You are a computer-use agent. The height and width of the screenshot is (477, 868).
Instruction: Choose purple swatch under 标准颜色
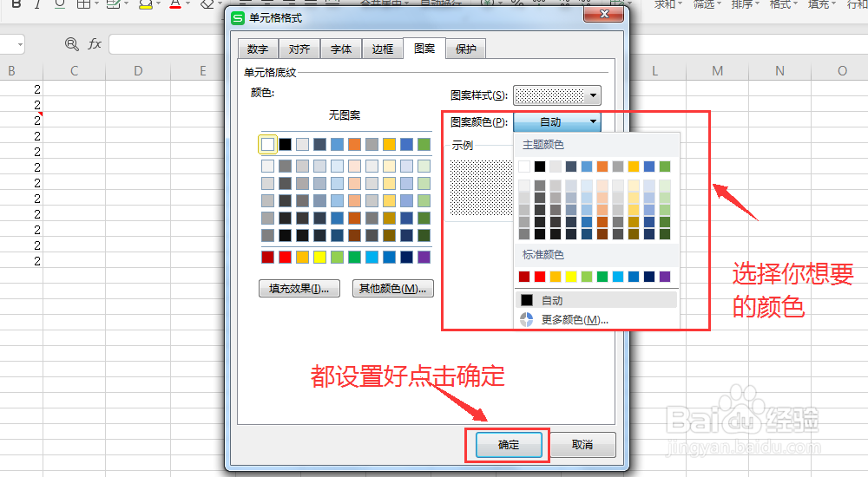665,276
